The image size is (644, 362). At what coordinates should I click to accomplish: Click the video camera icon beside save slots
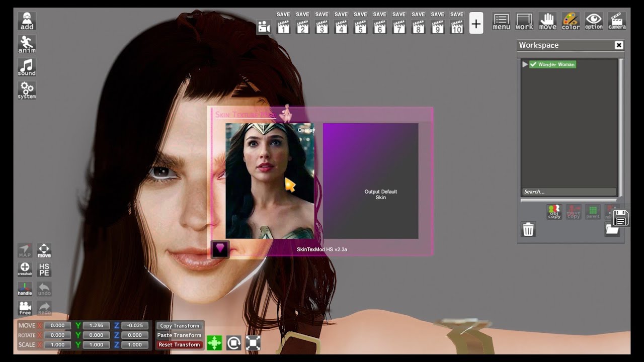[264, 27]
